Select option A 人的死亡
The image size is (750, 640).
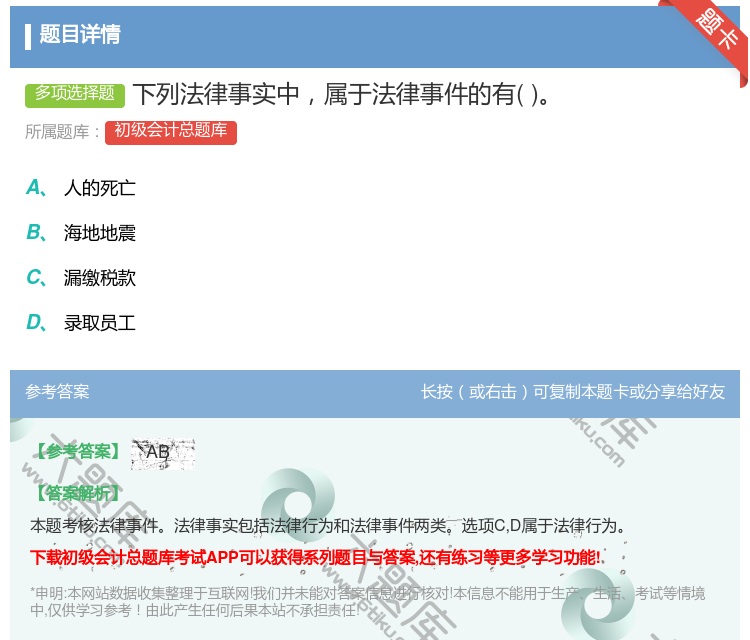point(81,188)
